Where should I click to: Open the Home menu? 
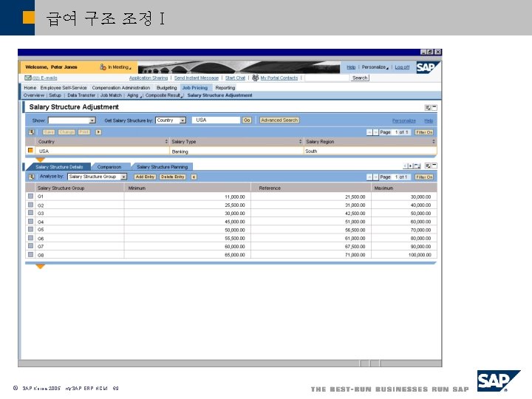30,87
